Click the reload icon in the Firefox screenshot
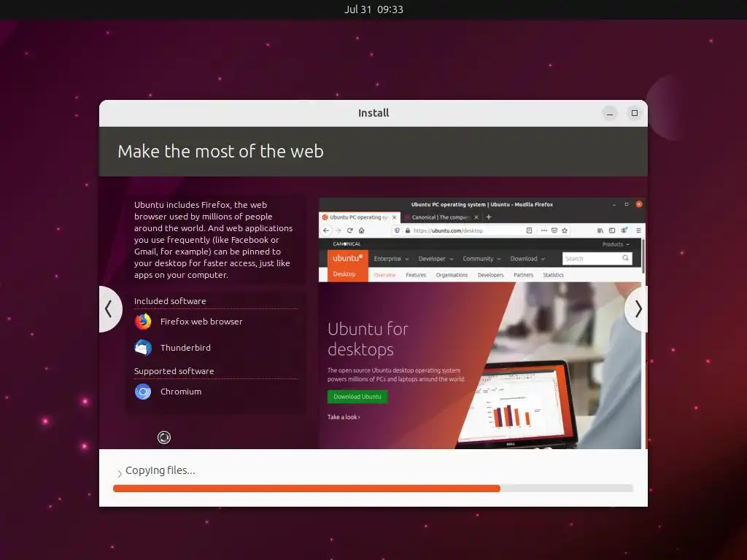The width and height of the screenshot is (747, 560). pos(349,230)
